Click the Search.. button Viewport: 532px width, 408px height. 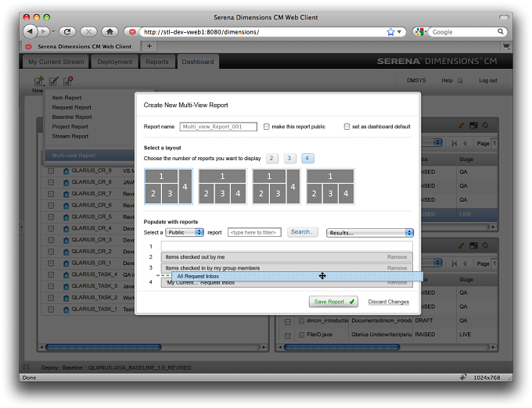click(x=302, y=232)
